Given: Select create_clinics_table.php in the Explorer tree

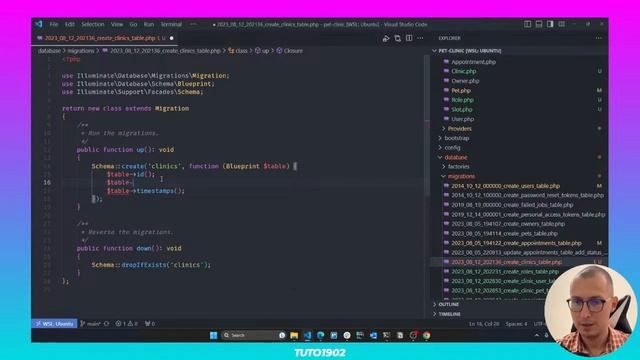Looking at the screenshot, I should point(506,262).
